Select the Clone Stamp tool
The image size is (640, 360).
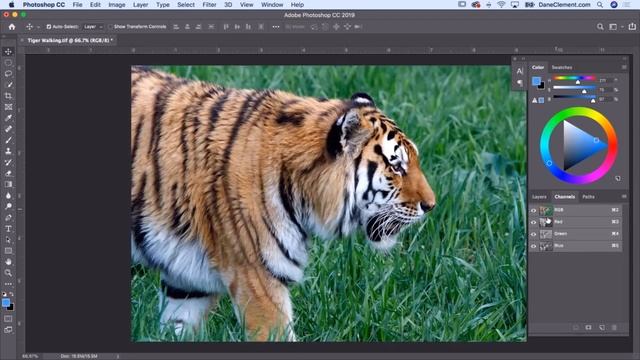(8, 151)
